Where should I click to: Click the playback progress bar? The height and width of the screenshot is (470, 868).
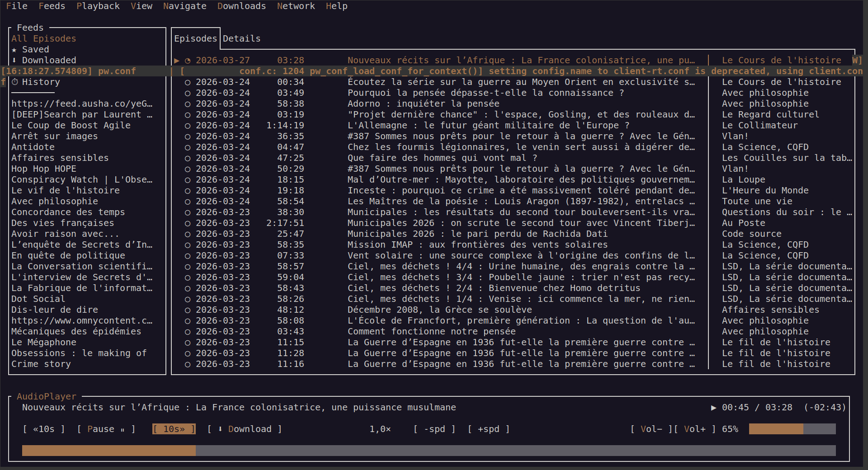429,451
